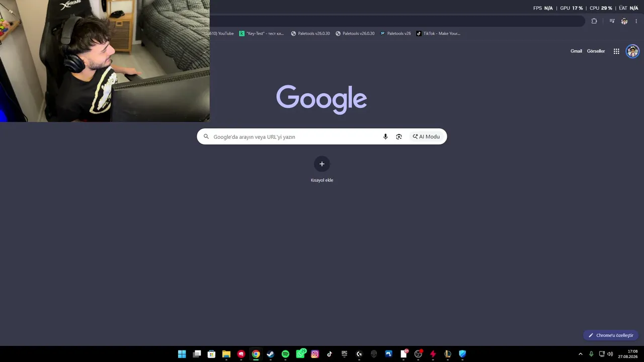The width and height of the screenshot is (644, 362).
Task: Open the TikTok - Make Your bookmark
Action: click(438, 34)
